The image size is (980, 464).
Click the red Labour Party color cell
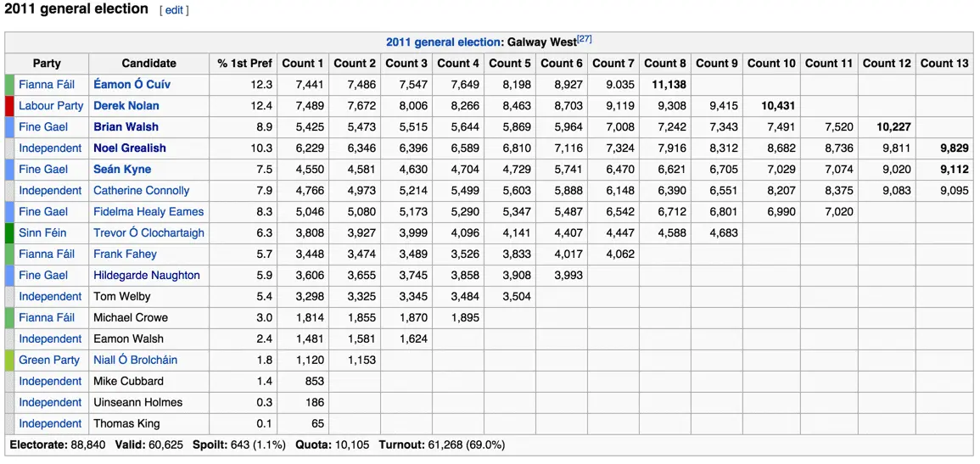(8, 105)
